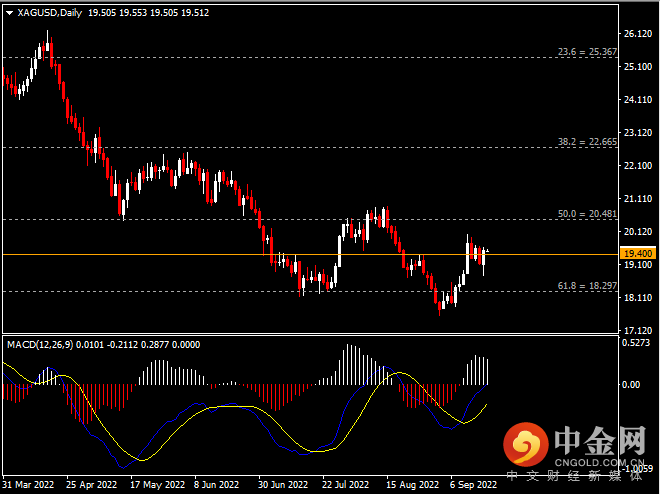The width and height of the screenshot is (660, 494).
Task: Click the 25 Apr 2022 date label
Action: click(91, 485)
